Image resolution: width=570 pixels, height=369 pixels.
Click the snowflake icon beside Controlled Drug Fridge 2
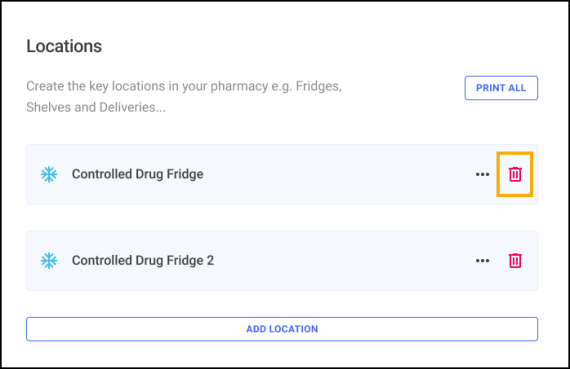(49, 261)
